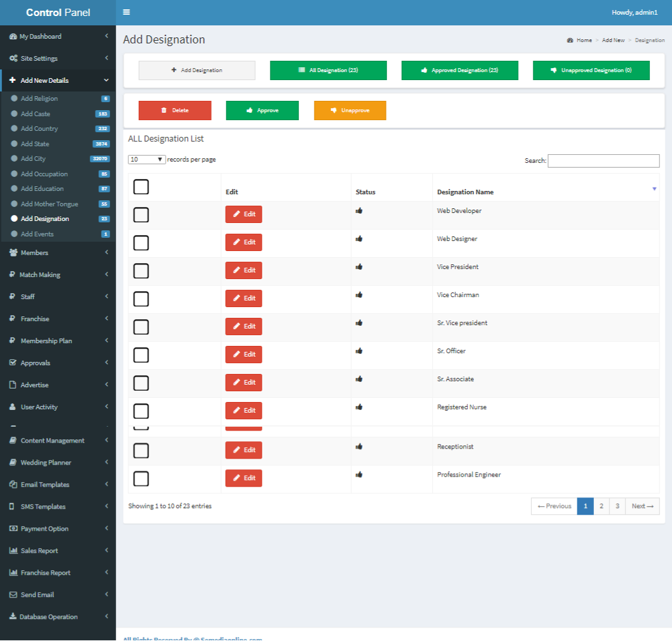Check the Sr. Officer row checkbox
This screenshot has width=672, height=641.
(x=141, y=355)
